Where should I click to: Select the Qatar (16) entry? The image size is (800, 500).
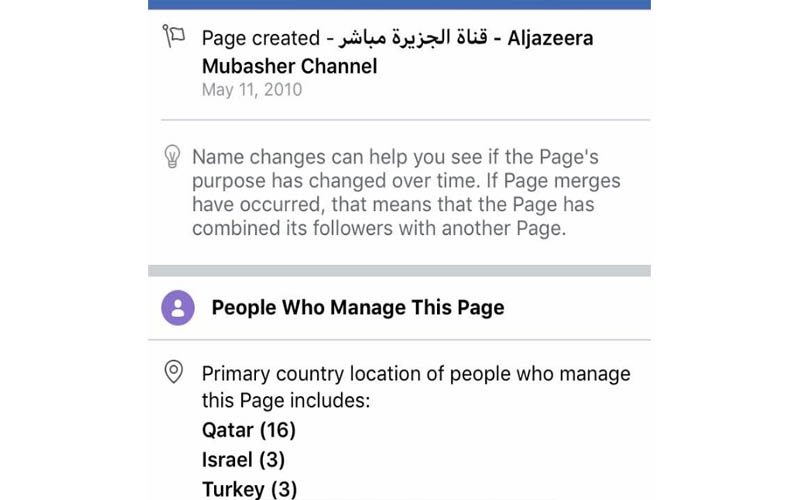249,430
